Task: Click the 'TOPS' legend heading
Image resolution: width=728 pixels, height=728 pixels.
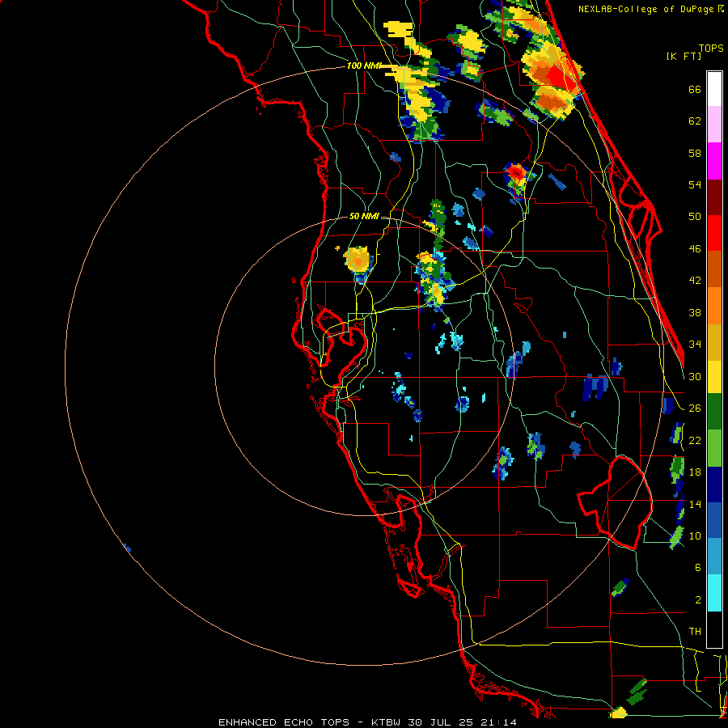Action: 711,48
